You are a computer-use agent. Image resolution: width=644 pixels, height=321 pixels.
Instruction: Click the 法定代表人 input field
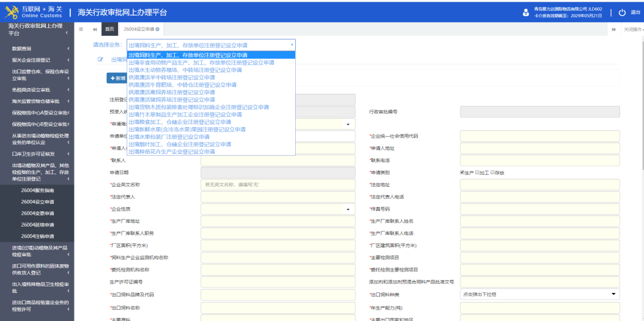click(x=278, y=197)
